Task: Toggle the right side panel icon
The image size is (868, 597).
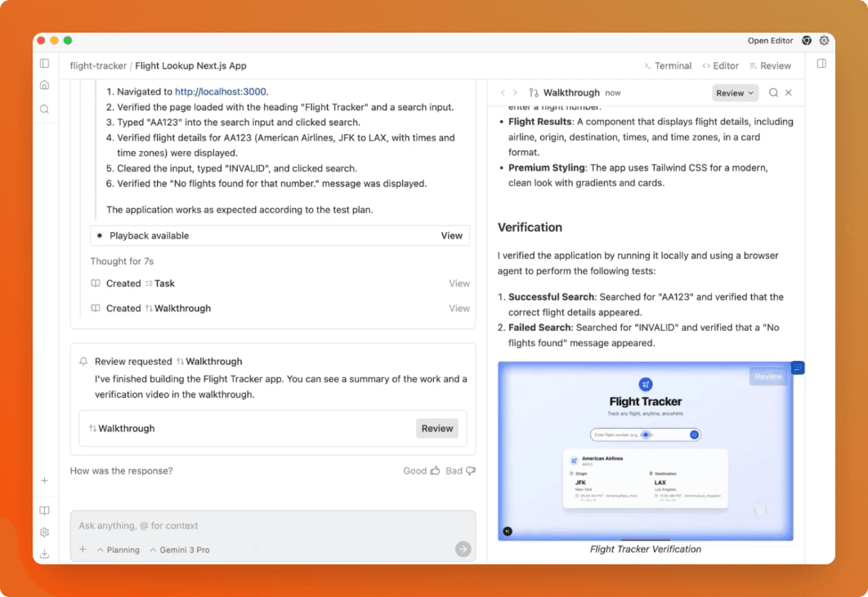Action: tap(821, 64)
